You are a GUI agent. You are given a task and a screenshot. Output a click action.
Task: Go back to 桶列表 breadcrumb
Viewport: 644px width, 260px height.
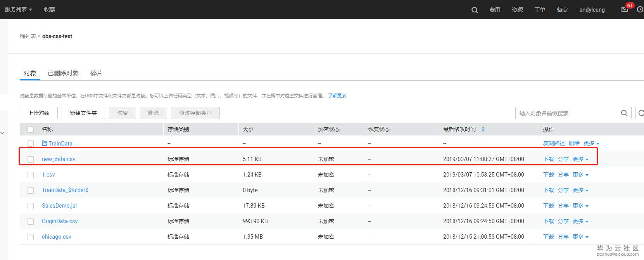(x=28, y=36)
